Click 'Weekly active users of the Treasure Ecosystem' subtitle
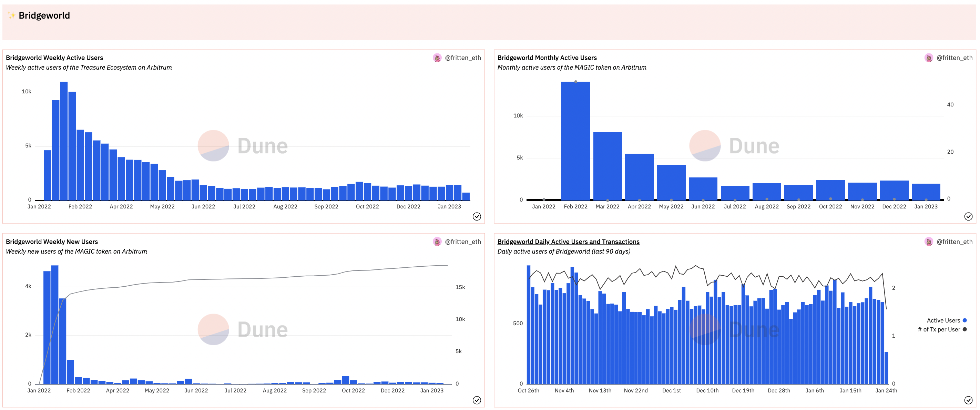 pyautogui.click(x=89, y=68)
